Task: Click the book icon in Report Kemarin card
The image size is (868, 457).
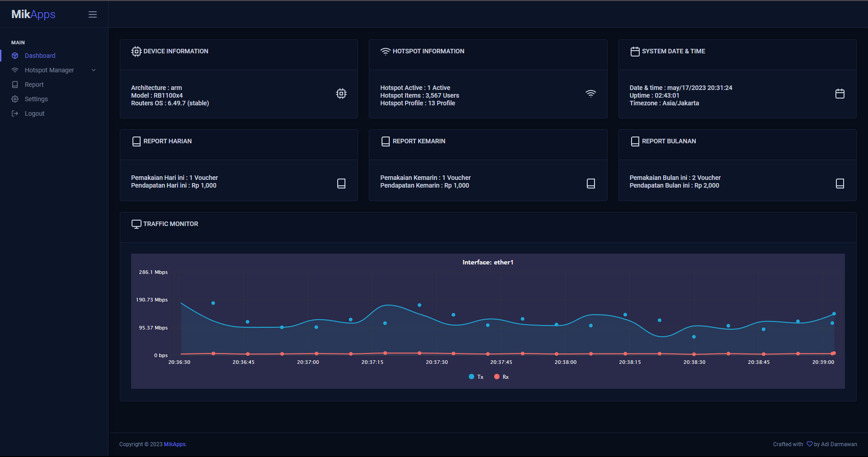Action: click(590, 184)
